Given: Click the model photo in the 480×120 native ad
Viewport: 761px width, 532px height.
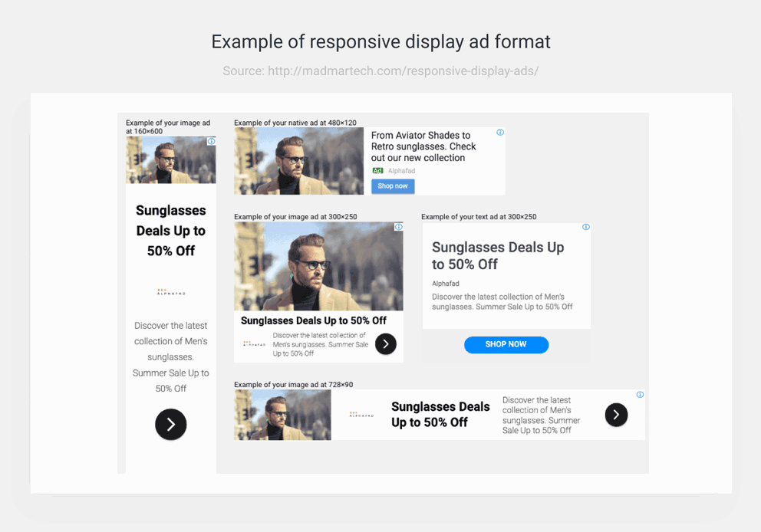Looking at the screenshot, I should point(298,161).
